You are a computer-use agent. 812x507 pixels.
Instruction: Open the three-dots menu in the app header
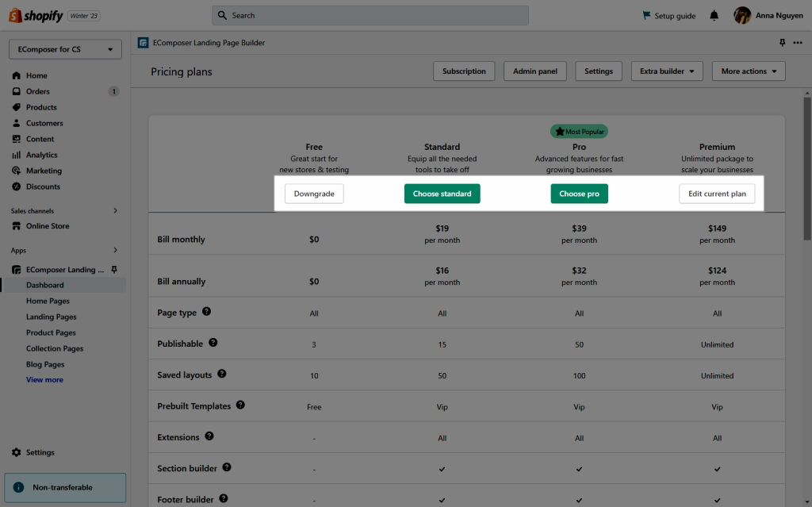[x=798, y=43]
